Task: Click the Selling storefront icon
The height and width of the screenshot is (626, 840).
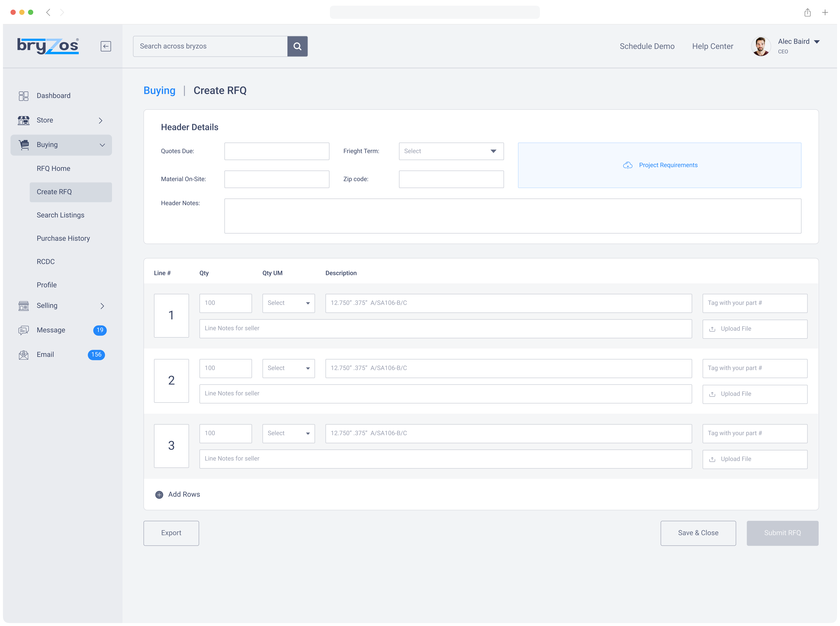Action: click(24, 306)
